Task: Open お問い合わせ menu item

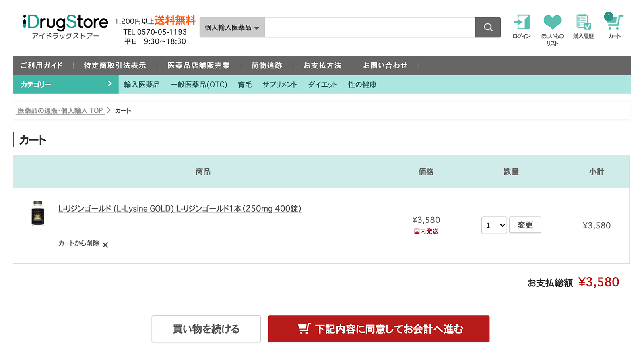Action: (x=385, y=65)
